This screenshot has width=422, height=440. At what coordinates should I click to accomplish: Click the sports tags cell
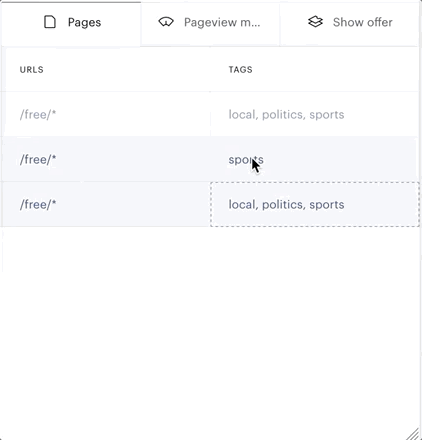tap(314, 159)
